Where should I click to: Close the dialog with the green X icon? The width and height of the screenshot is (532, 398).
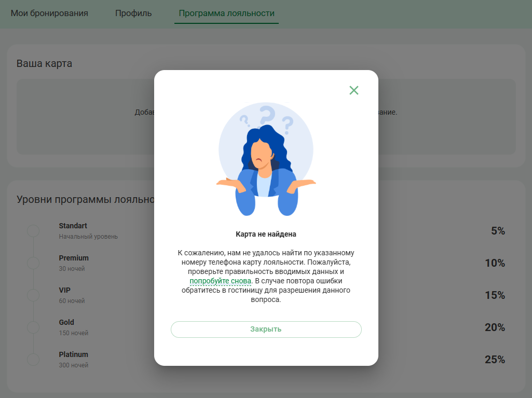click(x=354, y=90)
